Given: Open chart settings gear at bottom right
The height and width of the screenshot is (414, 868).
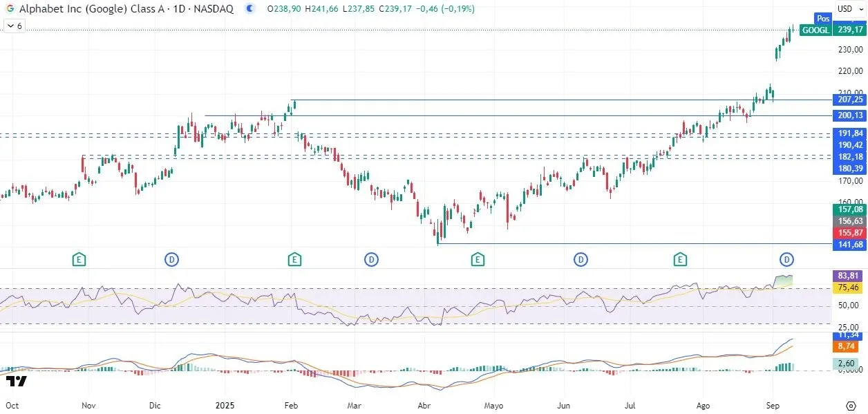Looking at the screenshot, I should (x=851, y=405).
